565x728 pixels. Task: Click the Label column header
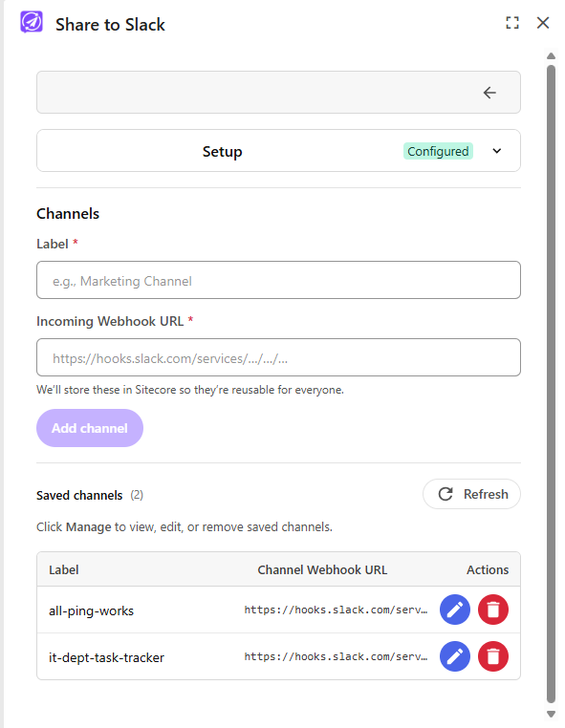pos(64,569)
